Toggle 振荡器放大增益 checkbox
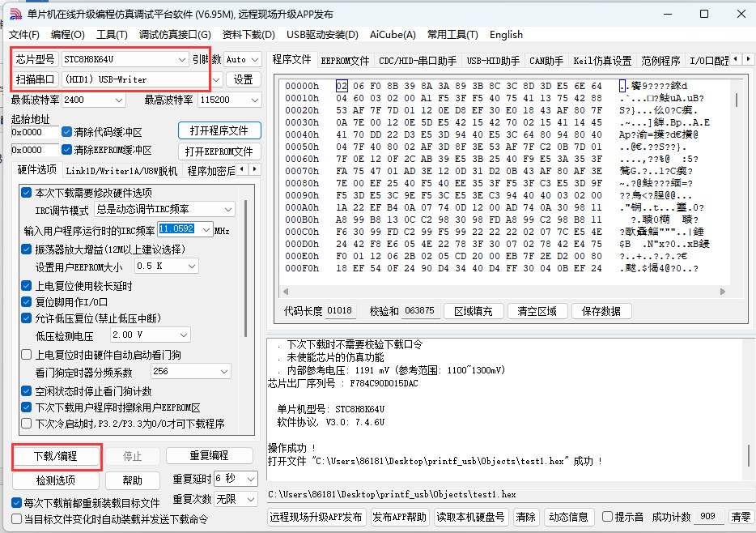This screenshot has width=756, height=533. click(27, 249)
